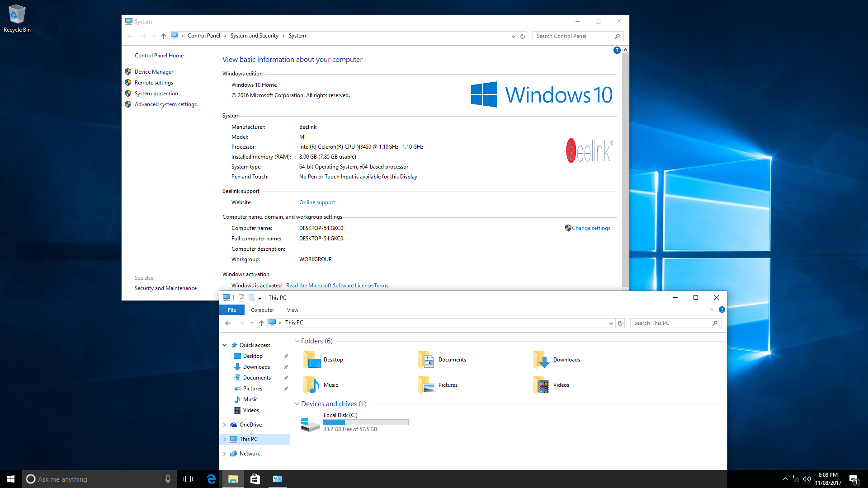Click the Ask me anything search box
Screen dimensions: 868x488
[99, 479]
